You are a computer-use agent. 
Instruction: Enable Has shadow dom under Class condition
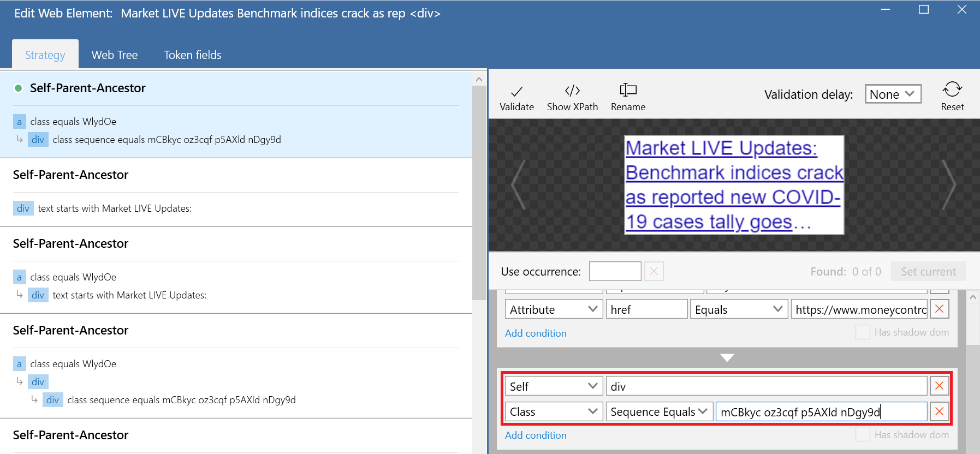coord(863,435)
